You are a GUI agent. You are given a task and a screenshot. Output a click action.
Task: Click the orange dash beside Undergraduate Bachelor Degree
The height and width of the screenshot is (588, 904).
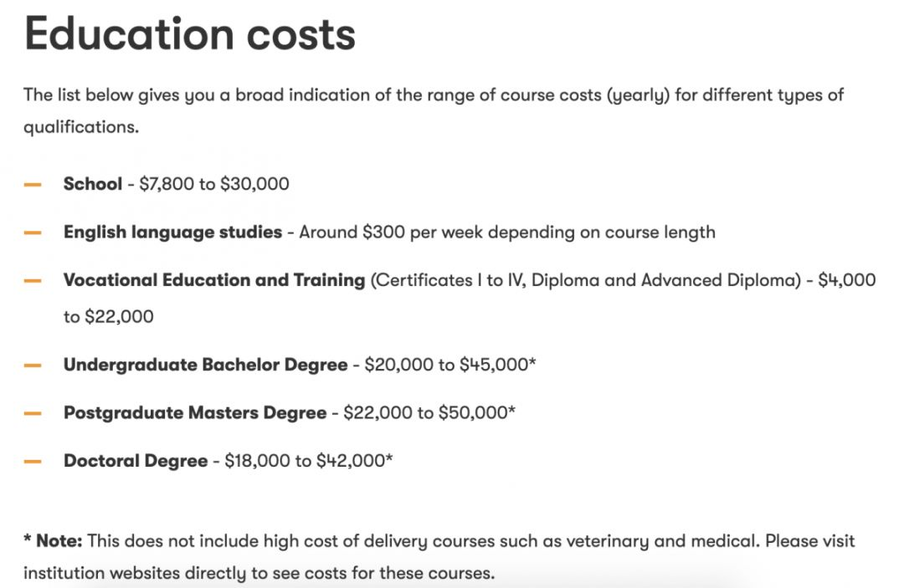tap(33, 365)
